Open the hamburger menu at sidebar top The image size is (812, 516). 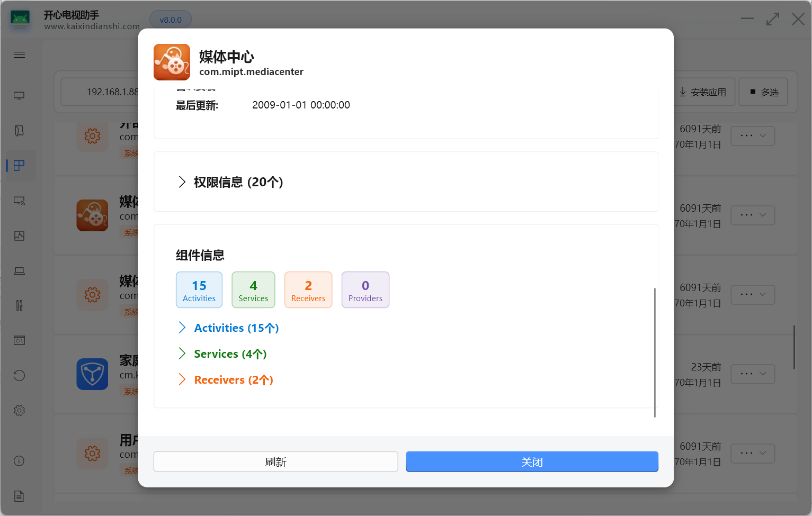pos(19,55)
